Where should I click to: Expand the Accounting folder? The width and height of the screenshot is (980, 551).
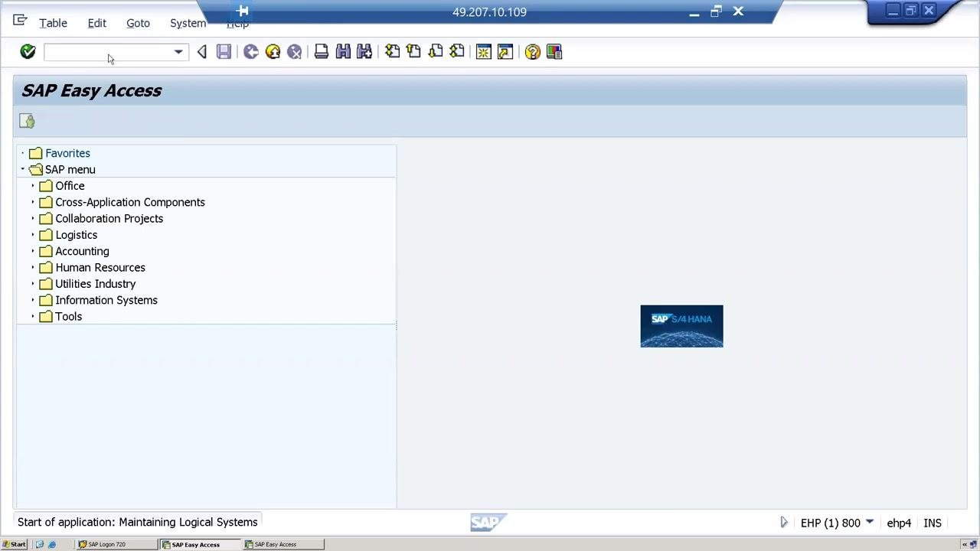click(x=33, y=251)
